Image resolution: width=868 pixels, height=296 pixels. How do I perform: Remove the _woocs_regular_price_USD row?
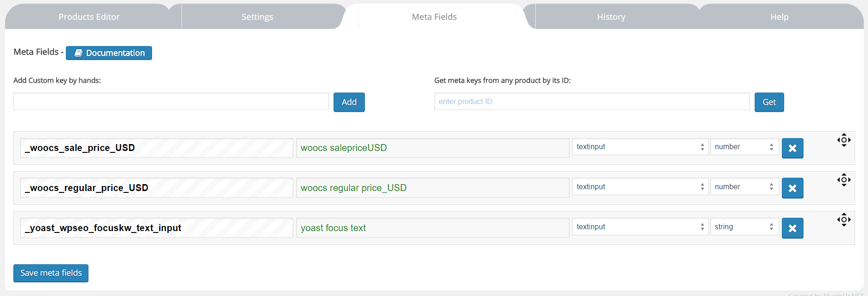point(792,188)
